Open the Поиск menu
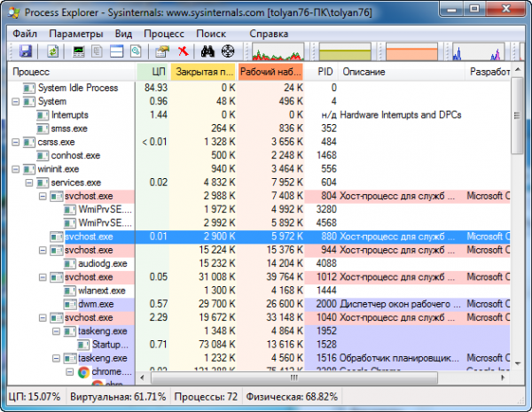 pyautogui.click(x=211, y=34)
